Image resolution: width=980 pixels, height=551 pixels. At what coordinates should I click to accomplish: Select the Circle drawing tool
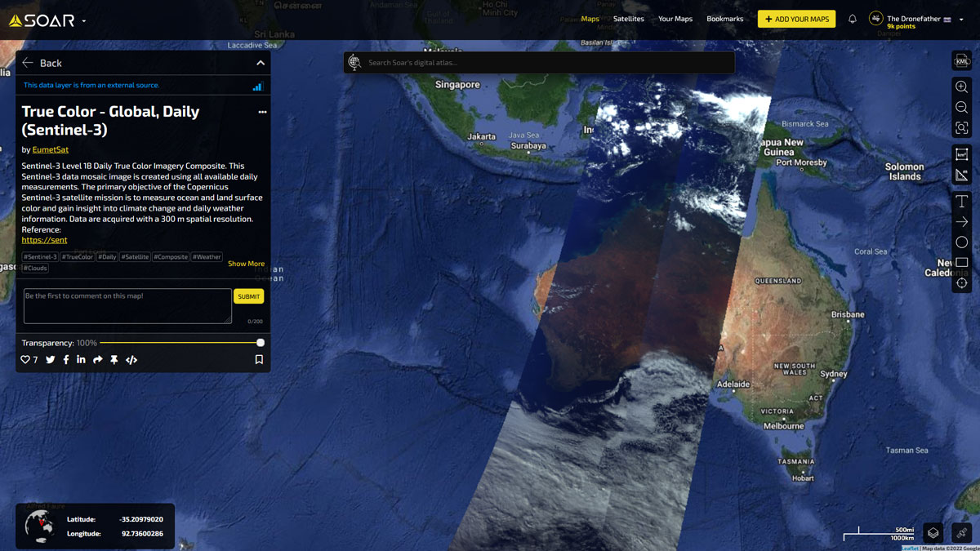click(961, 242)
